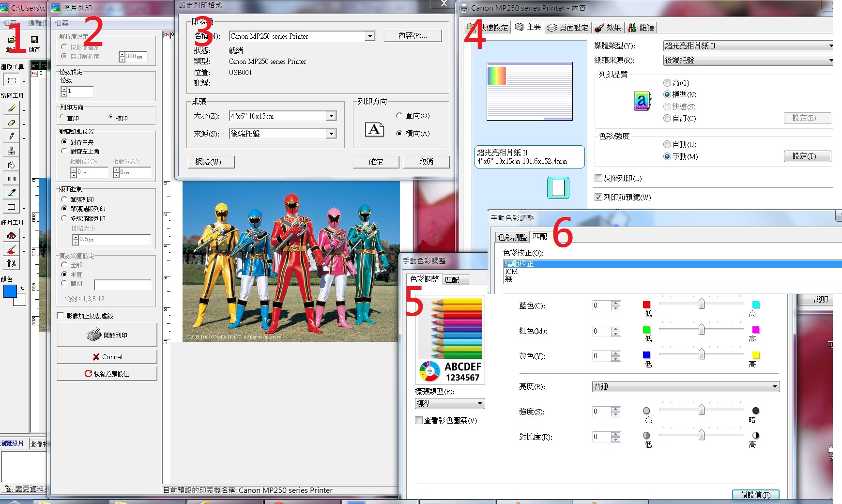Open paper size 4"x6" 10x15cm dropdown
This screenshot has width=842, height=504.
click(331, 116)
